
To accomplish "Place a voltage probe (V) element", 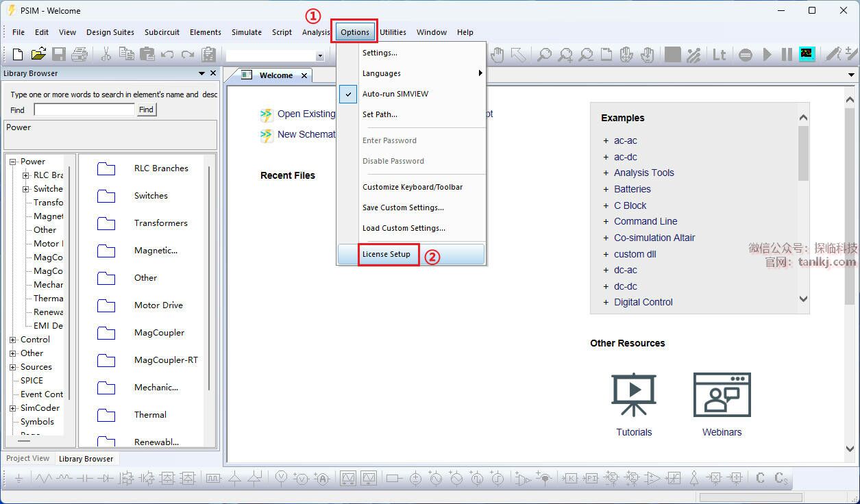I will tap(281, 479).
